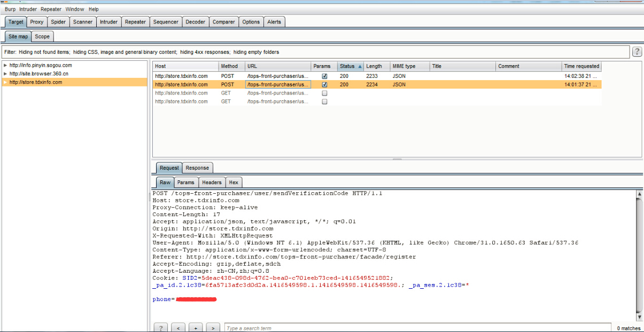Click the 'Proxy-Connection: keep-alive' header line
The width and height of the screenshot is (644, 332).
point(205,207)
